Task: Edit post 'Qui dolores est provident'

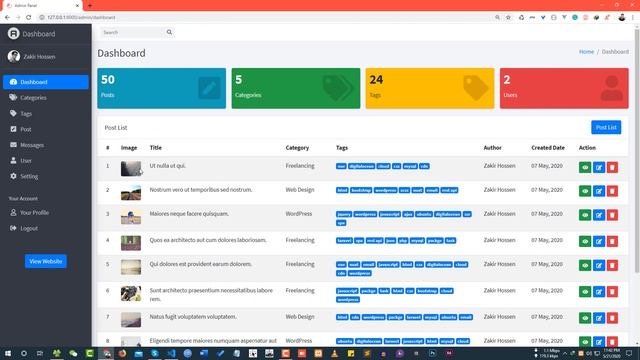Action: 599,265
